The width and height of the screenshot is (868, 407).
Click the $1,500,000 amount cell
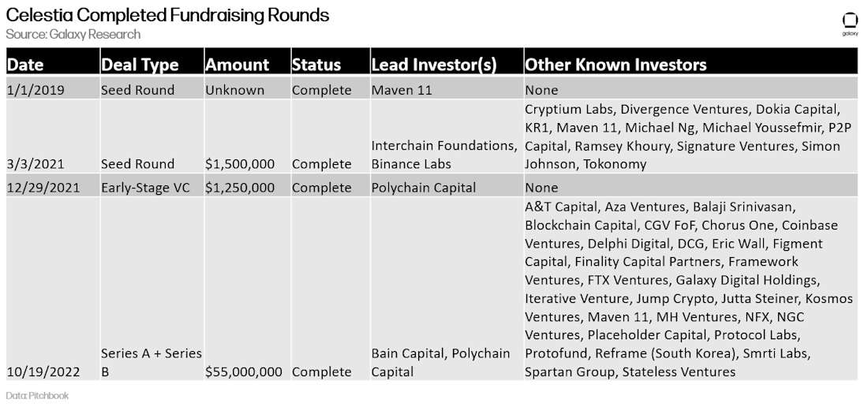pos(240,164)
